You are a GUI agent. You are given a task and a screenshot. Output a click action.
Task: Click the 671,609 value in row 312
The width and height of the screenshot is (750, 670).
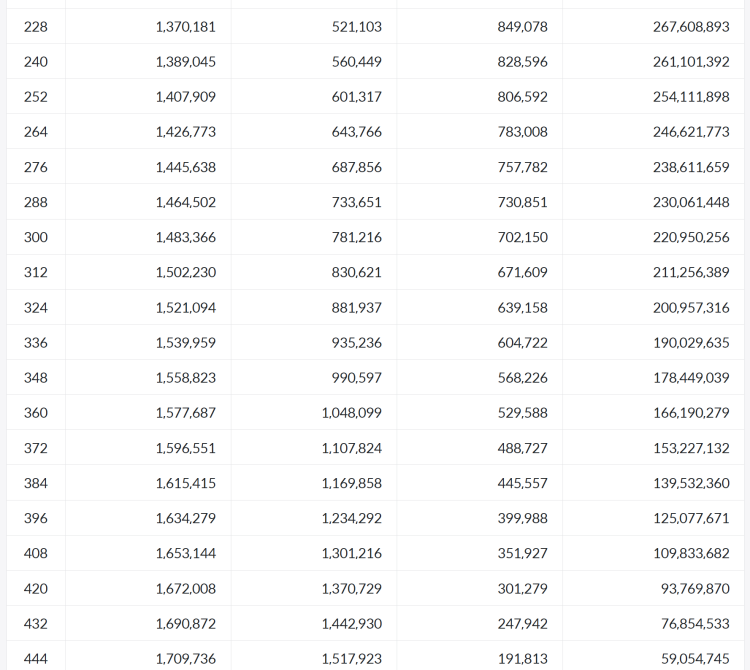[x=522, y=272]
